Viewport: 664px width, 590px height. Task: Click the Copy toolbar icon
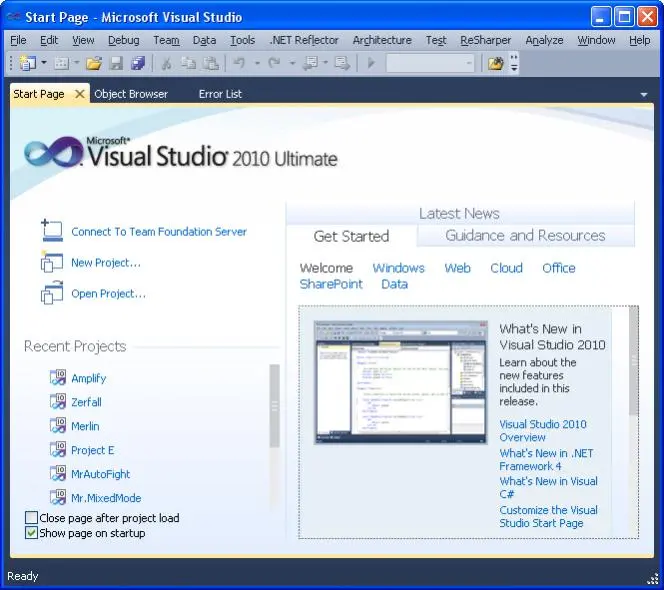188,64
